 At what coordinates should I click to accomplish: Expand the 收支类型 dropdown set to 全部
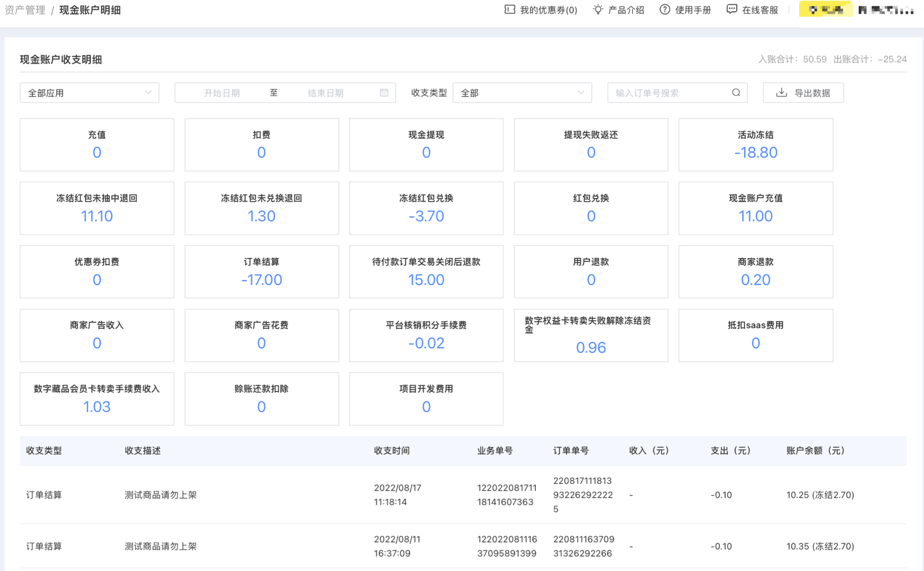(x=522, y=93)
